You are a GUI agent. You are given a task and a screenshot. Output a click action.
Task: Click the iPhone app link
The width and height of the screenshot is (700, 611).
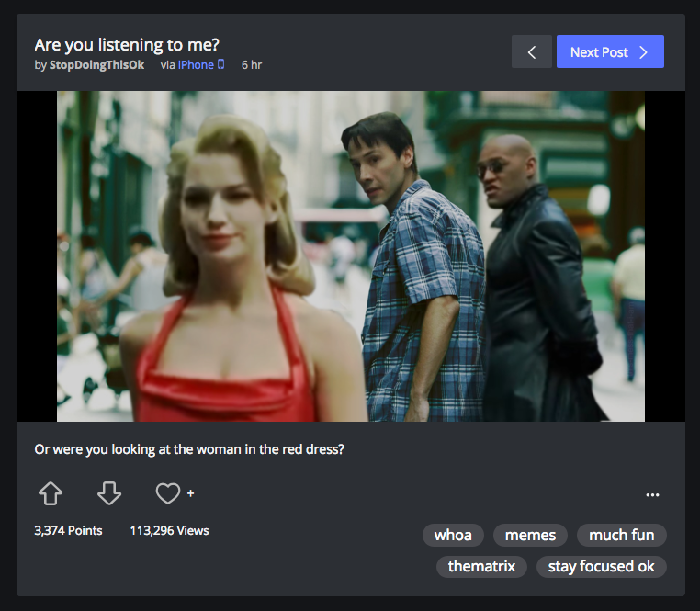[196, 65]
